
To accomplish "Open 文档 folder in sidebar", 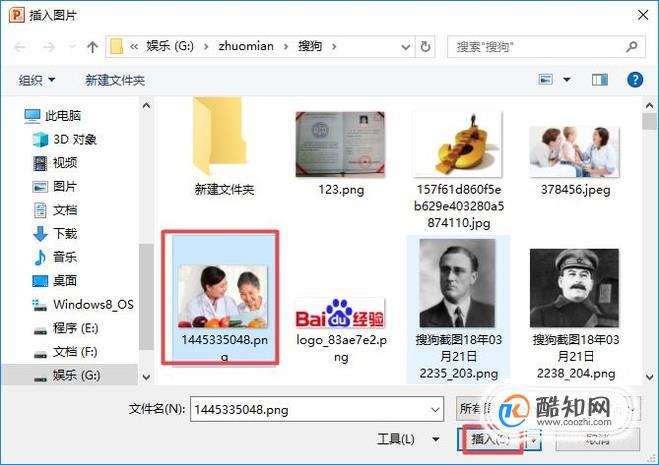I will 55,210.
